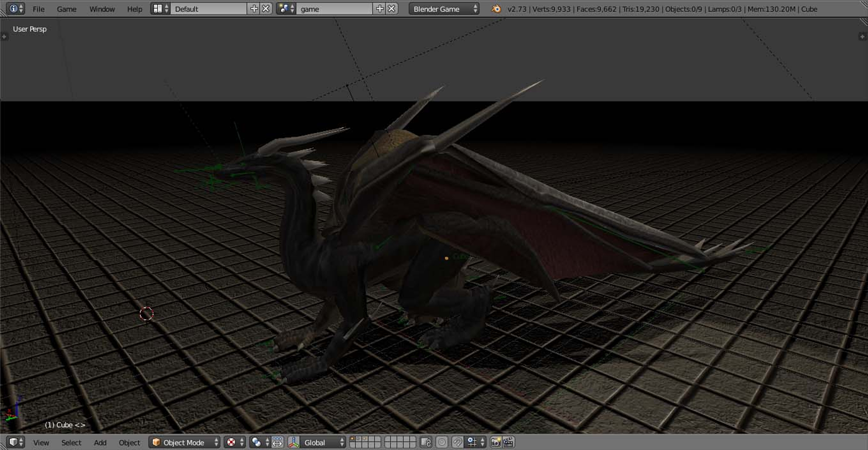This screenshot has height=450, width=868.
Task: Open the 3D View's View menu
Action: pos(41,442)
